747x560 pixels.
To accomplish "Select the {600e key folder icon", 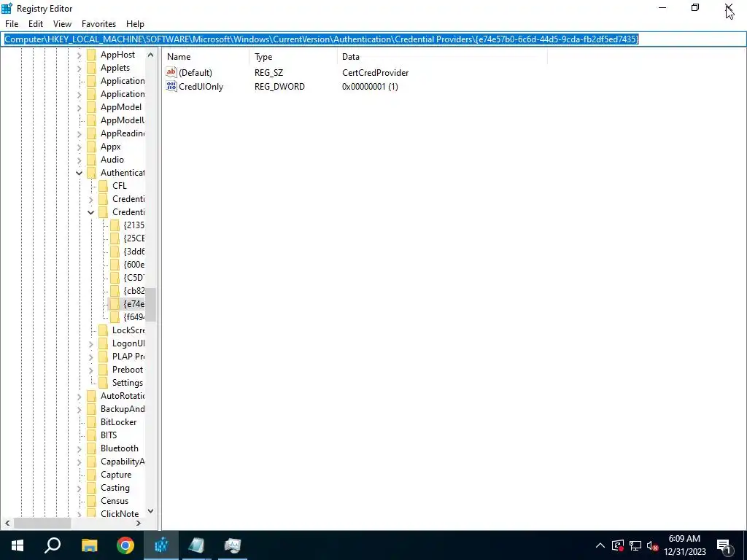I will 115,264.
